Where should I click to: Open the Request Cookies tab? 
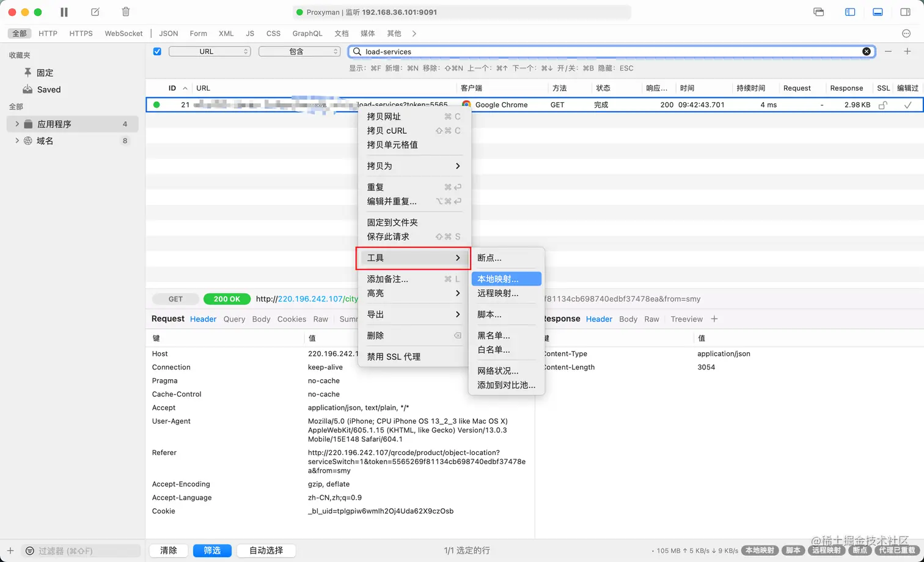pos(291,319)
